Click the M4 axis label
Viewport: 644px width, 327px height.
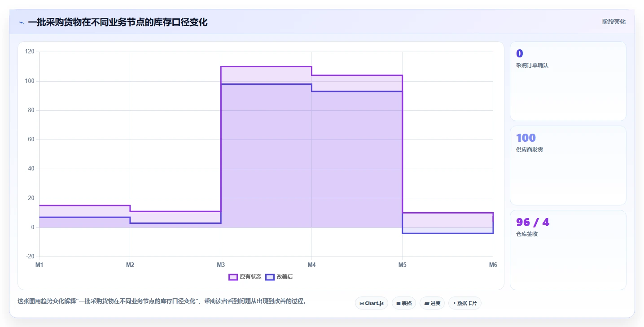click(x=311, y=265)
